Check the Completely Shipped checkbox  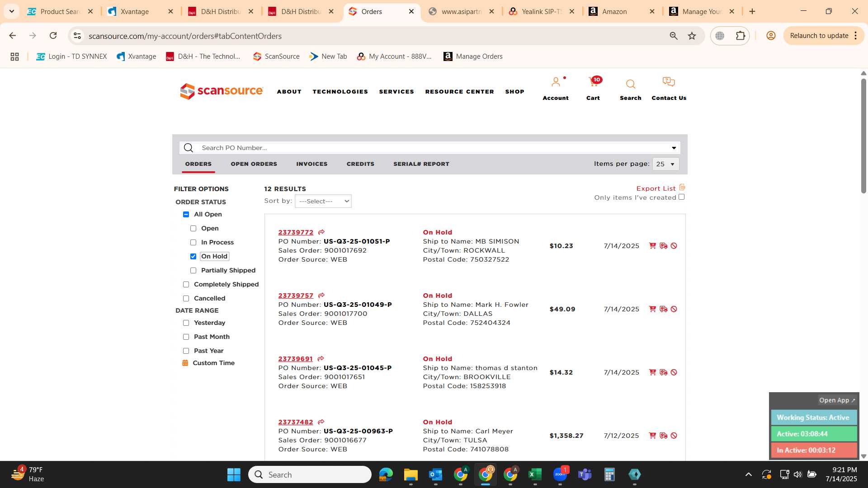point(186,284)
